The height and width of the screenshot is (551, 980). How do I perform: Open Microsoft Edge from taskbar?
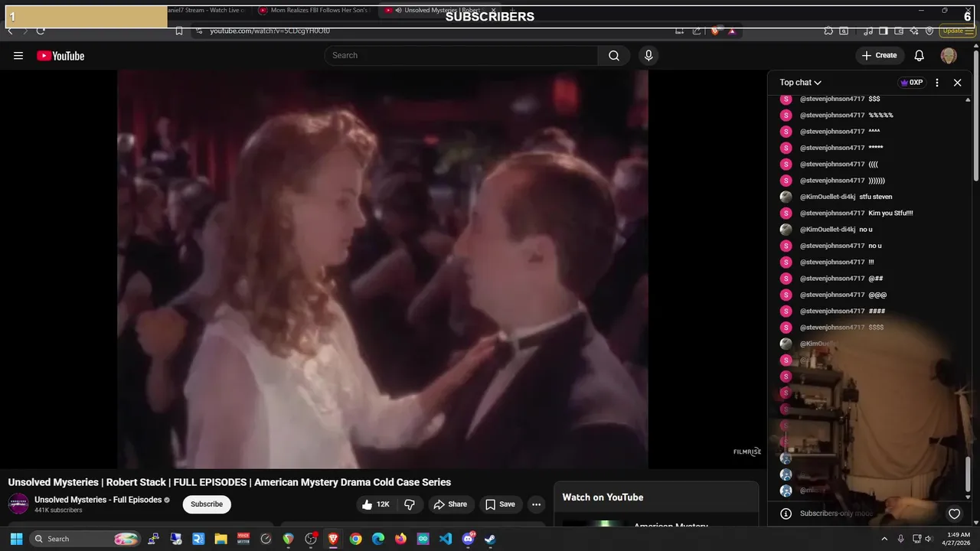tap(378, 539)
